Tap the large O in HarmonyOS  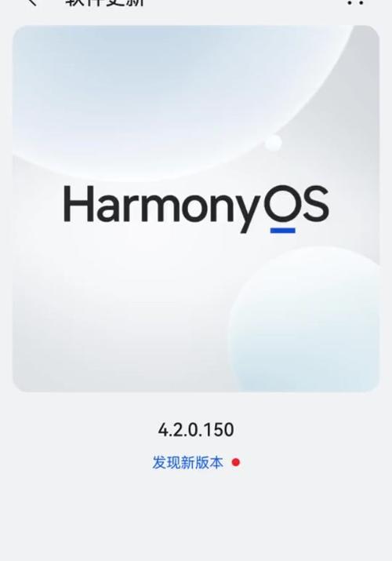pyautogui.click(x=282, y=204)
